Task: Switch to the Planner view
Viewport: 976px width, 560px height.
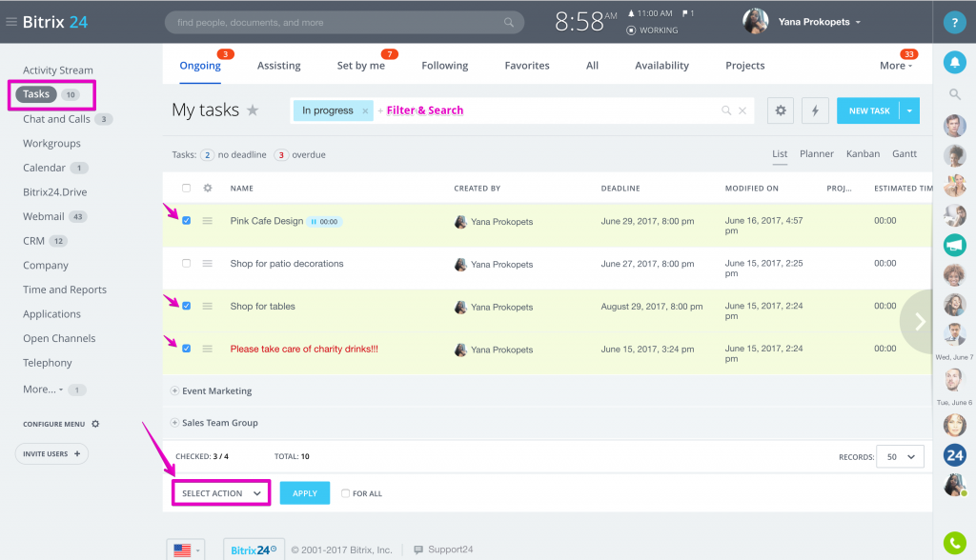Action: click(x=816, y=153)
